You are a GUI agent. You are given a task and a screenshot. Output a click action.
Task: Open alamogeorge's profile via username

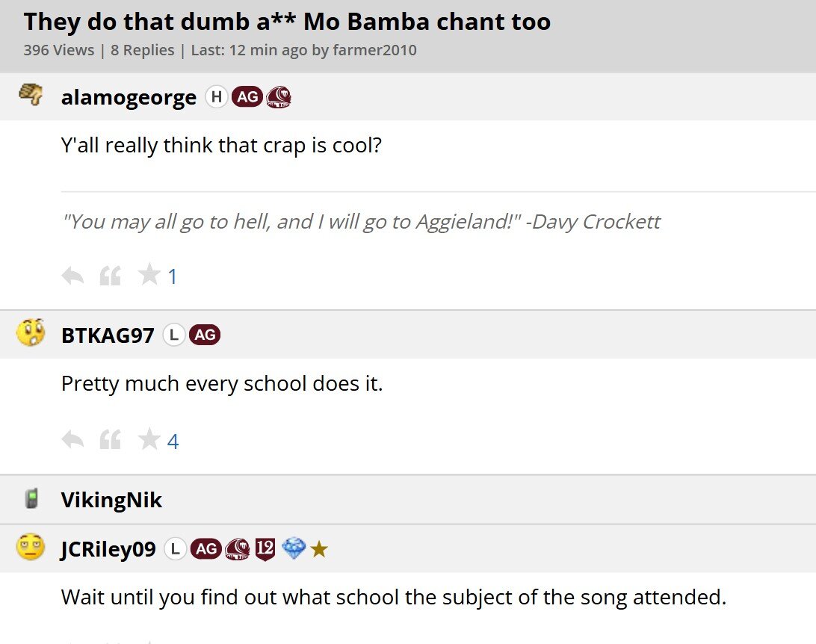pyautogui.click(x=129, y=97)
